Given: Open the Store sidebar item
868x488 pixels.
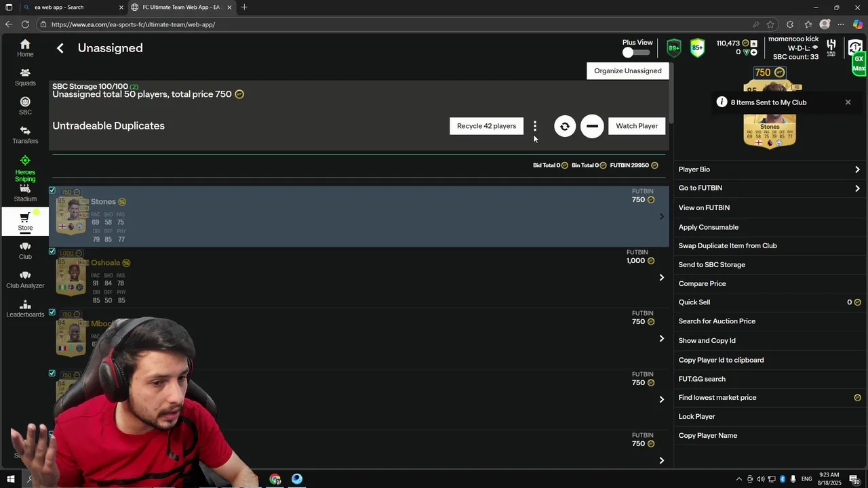Looking at the screenshot, I should (25, 222).
